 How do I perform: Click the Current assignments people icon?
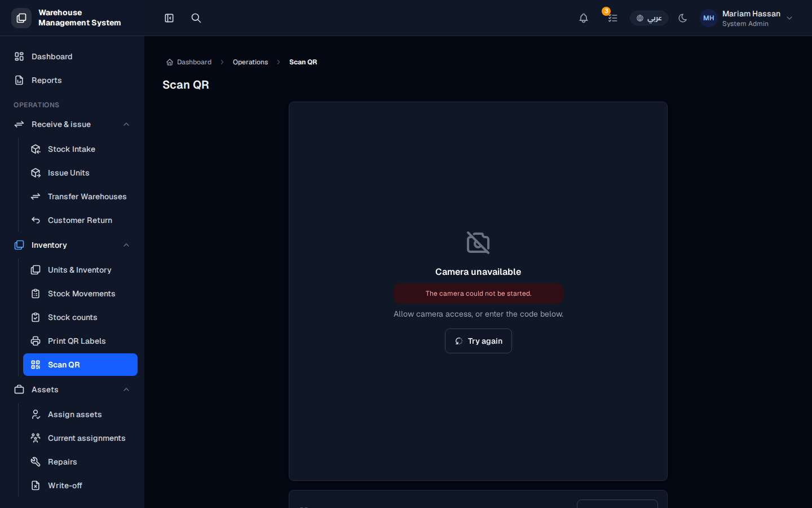pos(36,438)
